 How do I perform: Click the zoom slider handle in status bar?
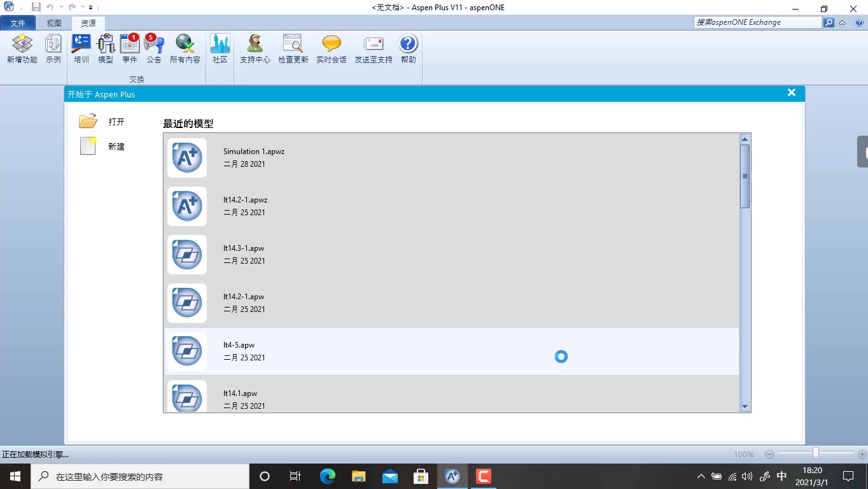815,453
